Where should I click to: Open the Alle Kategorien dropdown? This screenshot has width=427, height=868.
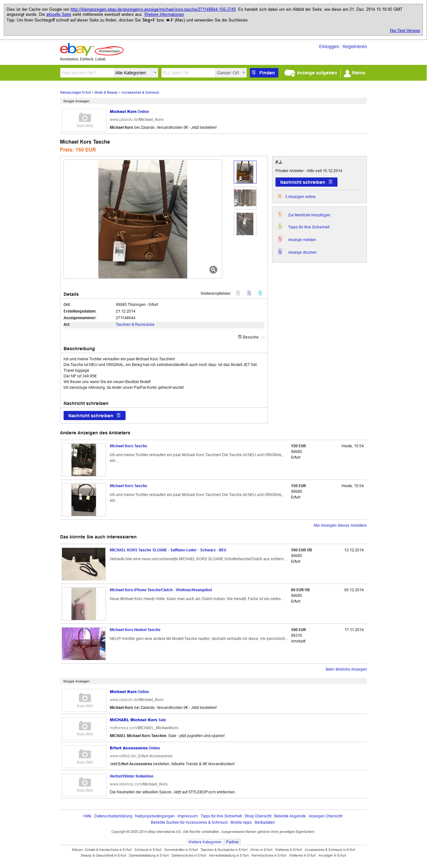point(136,73)
